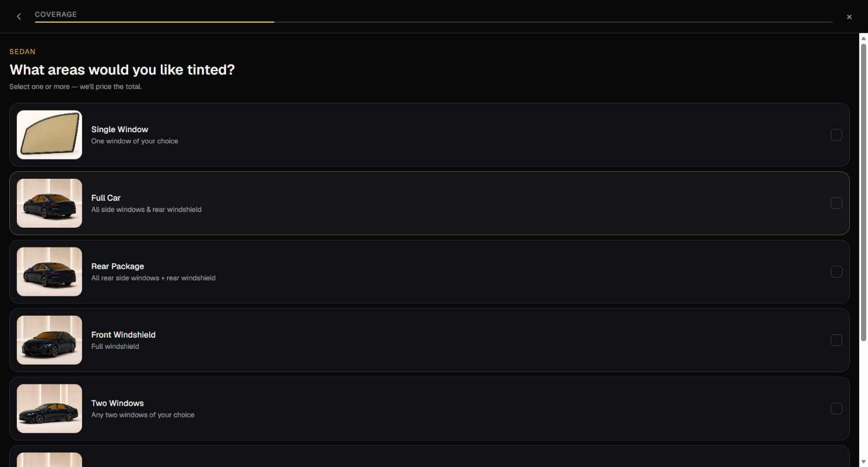Click the scrollbar down arrow

tap(863, 463)
